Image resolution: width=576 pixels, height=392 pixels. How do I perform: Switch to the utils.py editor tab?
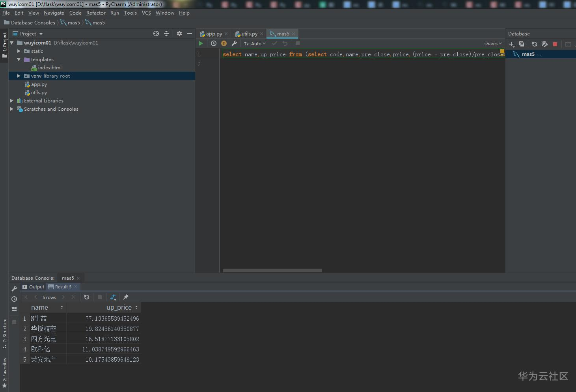click(249, 34)
